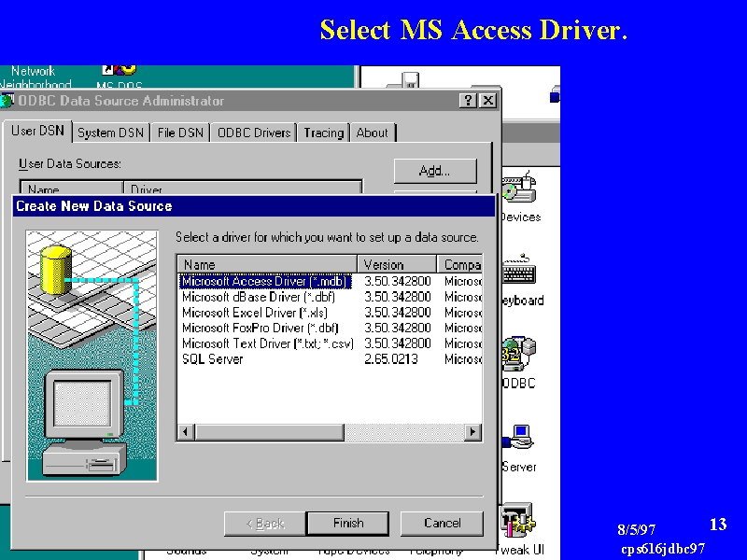This screenshot has height=560, width=747.
Task: Switch to the User DSN tab
Action: pos(37,131)
